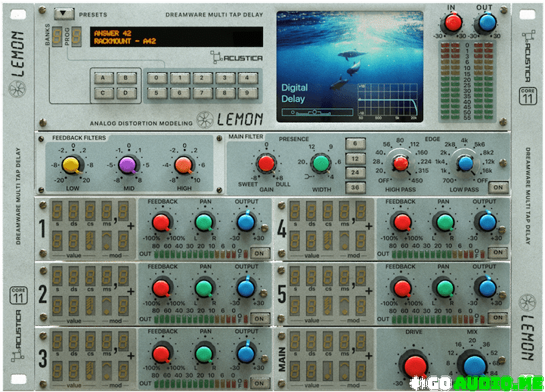Image resolution: width=545 pixels, height=392 pixels.
Task: Click the blue Low Pass knob
Action: click(465, 163)
